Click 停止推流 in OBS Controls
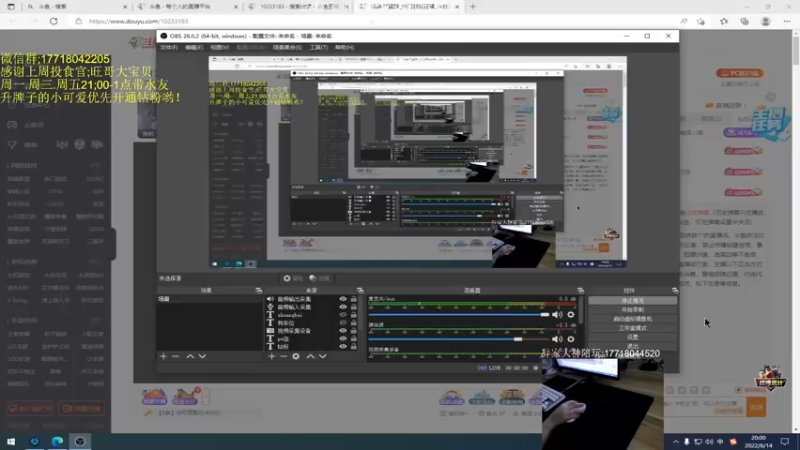Image resolution: width=800 pixels, height=450 pixels. [633, 301]
